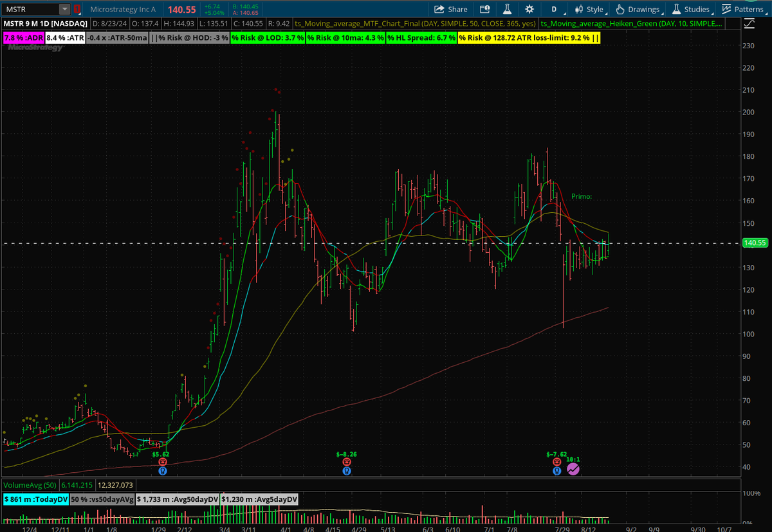Click the % Risk @ LOD: 3.7 % label

tap(268, 38)
